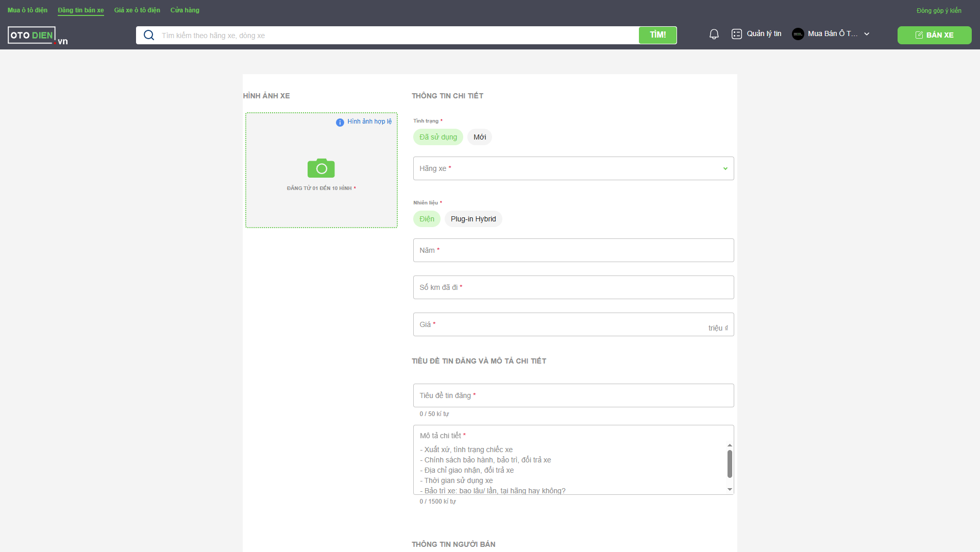Click the Đóng góp ý kiến link
The image size is (980, 552).
(939, 11)
